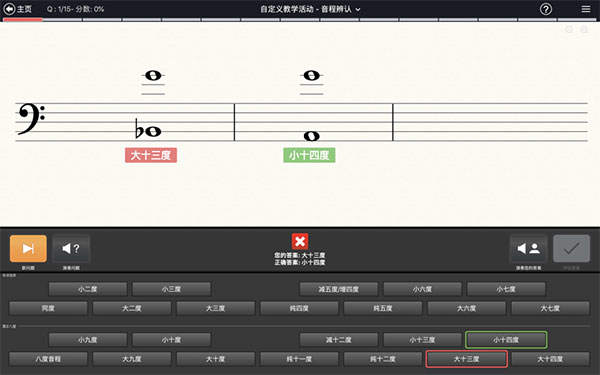This screenshot has width=600, height=375.
Task: Click the red 大十三度 label under the staff
Action: 151,155
